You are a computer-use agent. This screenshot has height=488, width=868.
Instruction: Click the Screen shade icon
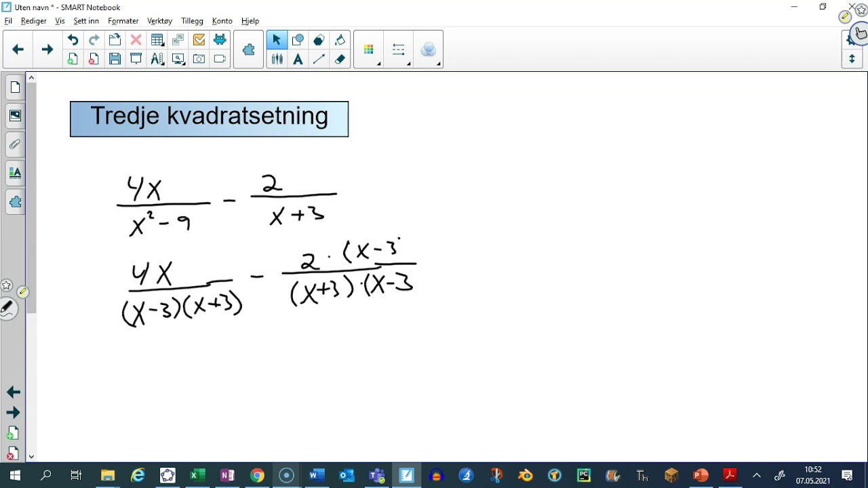pos(136,59)
